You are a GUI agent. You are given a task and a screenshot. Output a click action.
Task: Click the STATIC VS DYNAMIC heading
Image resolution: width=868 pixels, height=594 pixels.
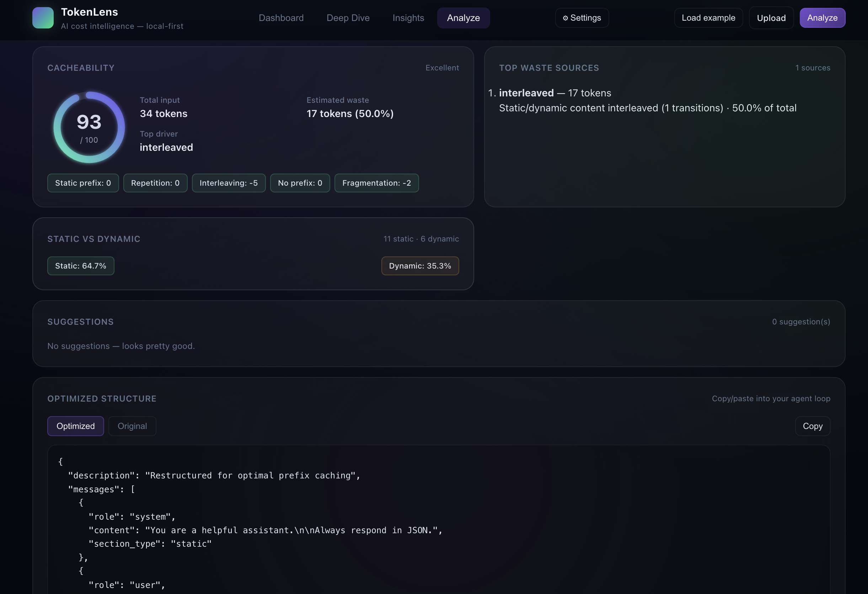[x=94, y=239]
